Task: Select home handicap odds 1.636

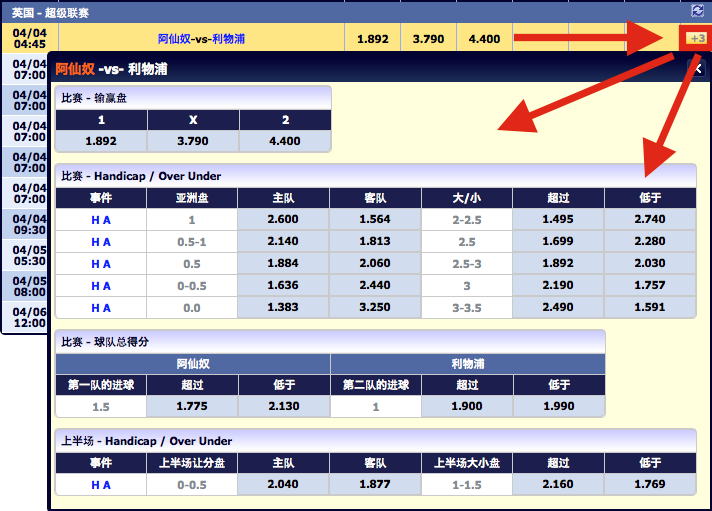Action: [283, 285]
